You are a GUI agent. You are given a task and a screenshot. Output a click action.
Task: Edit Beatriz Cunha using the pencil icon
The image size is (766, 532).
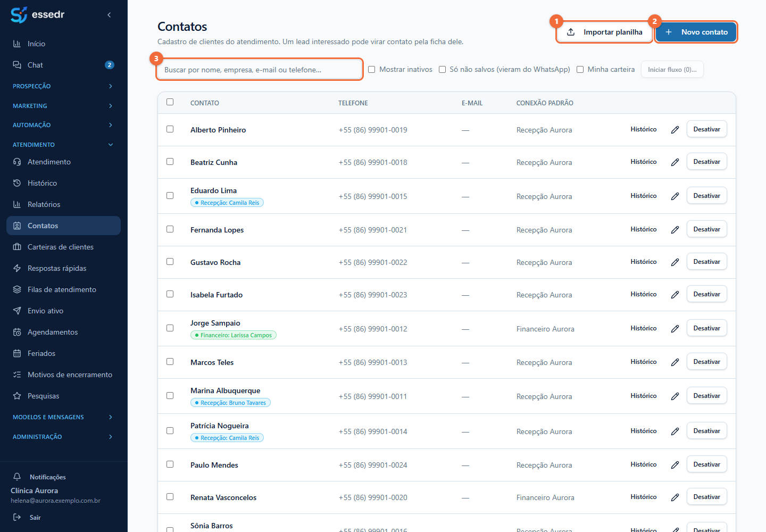click(675, 162)
